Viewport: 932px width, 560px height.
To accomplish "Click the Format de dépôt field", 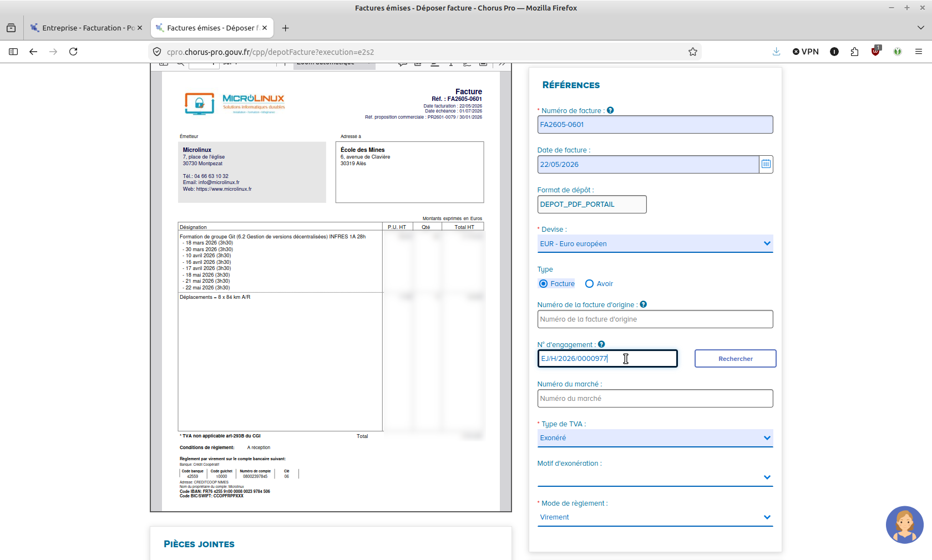I will coord(592,205).
